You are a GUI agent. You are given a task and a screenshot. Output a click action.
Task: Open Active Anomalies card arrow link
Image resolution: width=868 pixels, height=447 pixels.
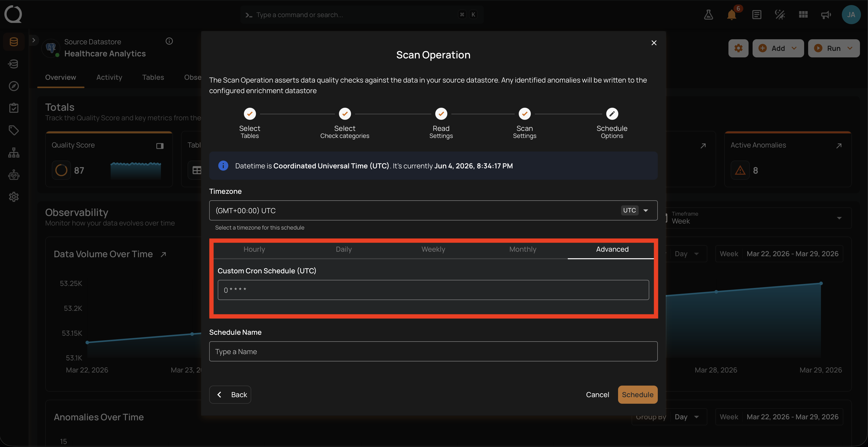click(x=839, y=146)
